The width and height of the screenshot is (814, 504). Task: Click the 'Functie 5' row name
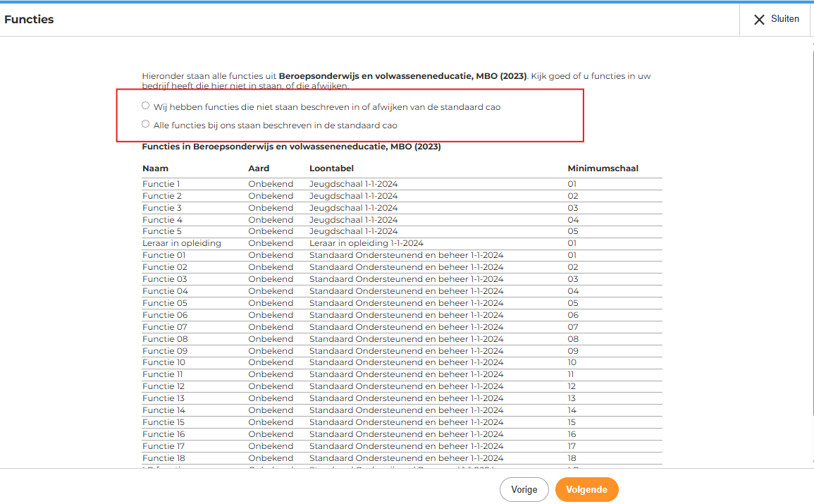pos(162,231)
